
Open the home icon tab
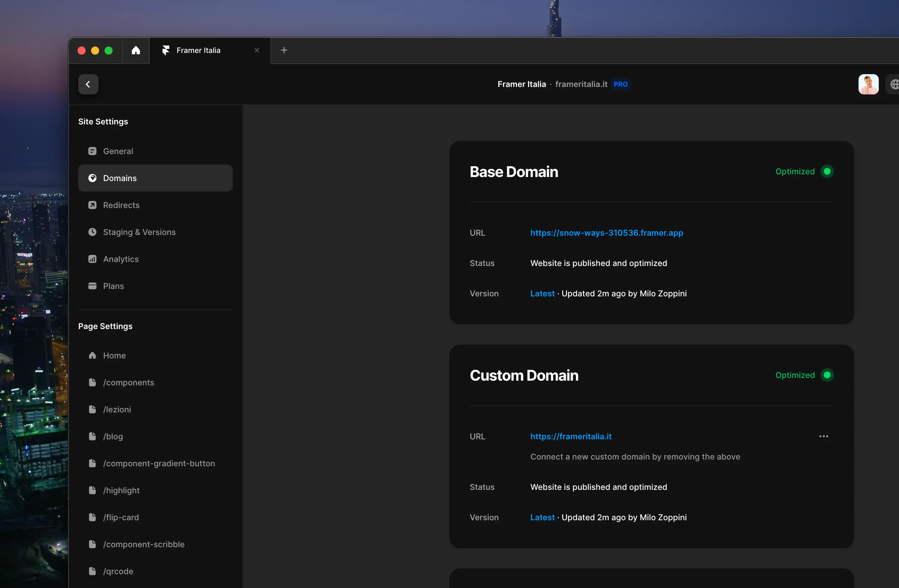136,50
